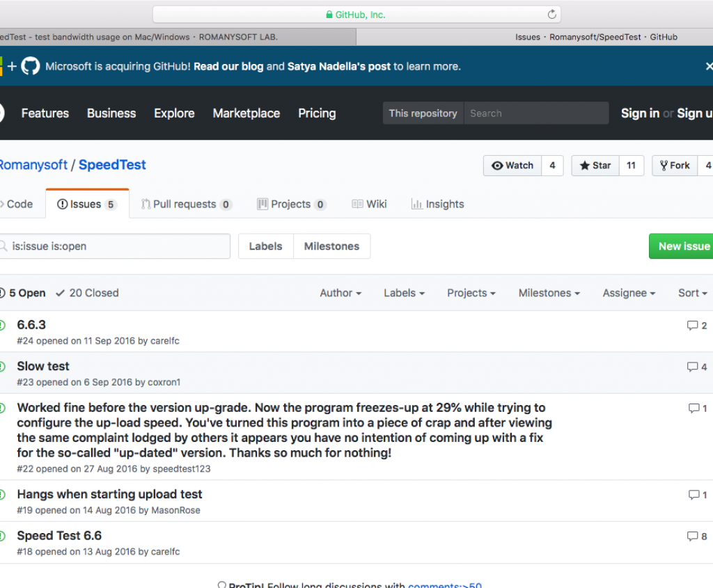Open the comments on issue 6.6.3
713x588 pixels.
click(696, 326)
